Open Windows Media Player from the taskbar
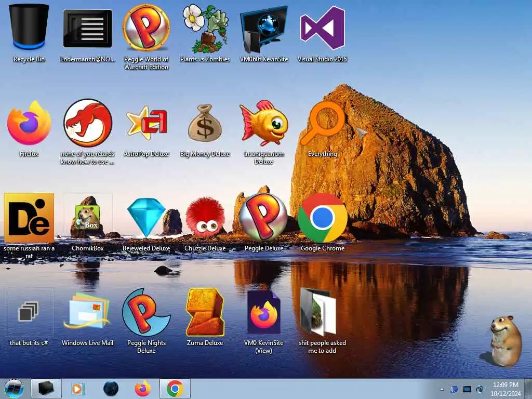The image size is (532, 399). tap(77, 389)
